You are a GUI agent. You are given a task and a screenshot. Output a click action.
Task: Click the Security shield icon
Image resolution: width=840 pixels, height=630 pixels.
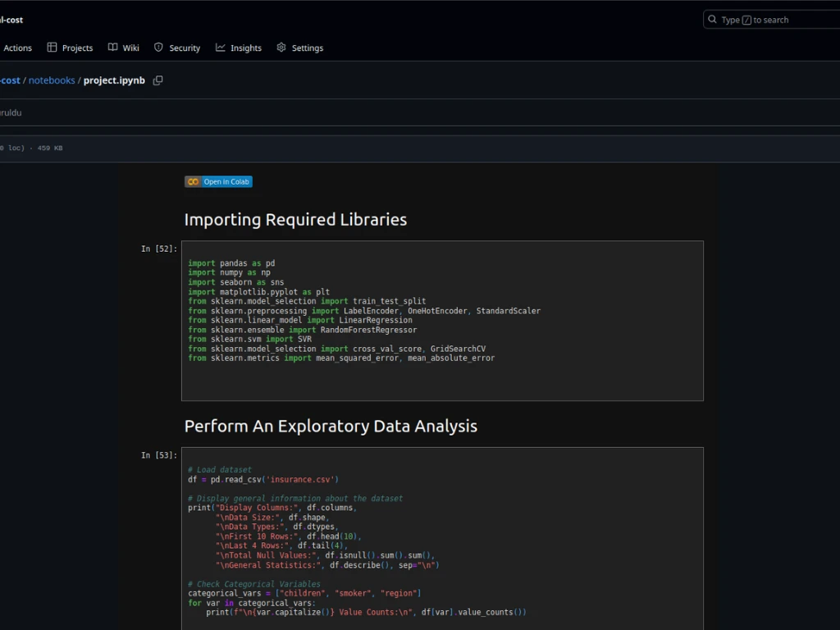pos(158,48)
